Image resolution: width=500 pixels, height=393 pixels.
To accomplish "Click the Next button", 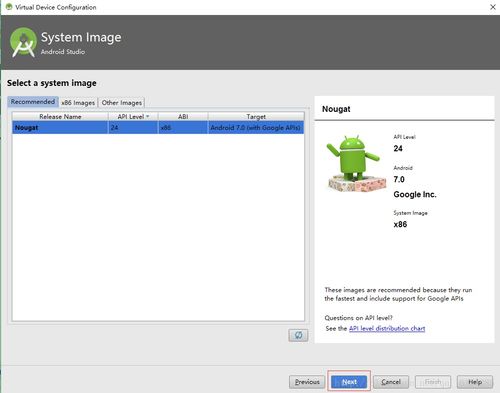I will [x=349, y=382].
